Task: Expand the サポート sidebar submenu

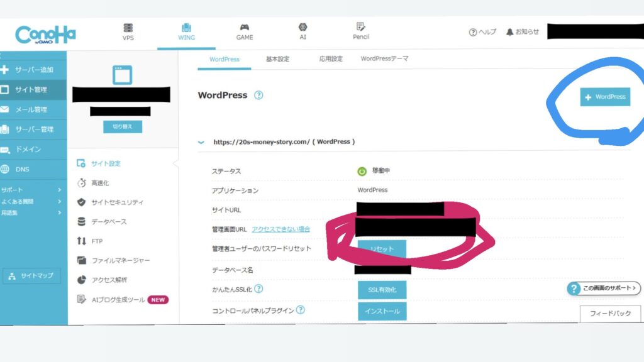Action: pos(59,190)
